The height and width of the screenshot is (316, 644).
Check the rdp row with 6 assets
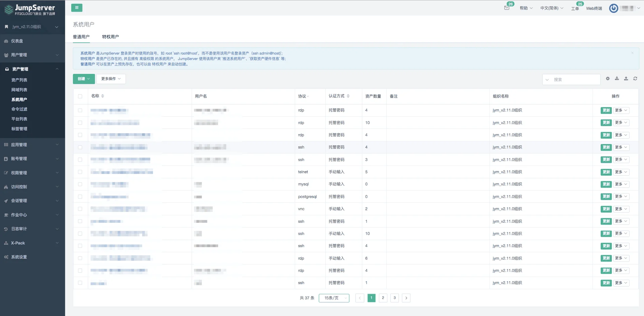(80, 258)
